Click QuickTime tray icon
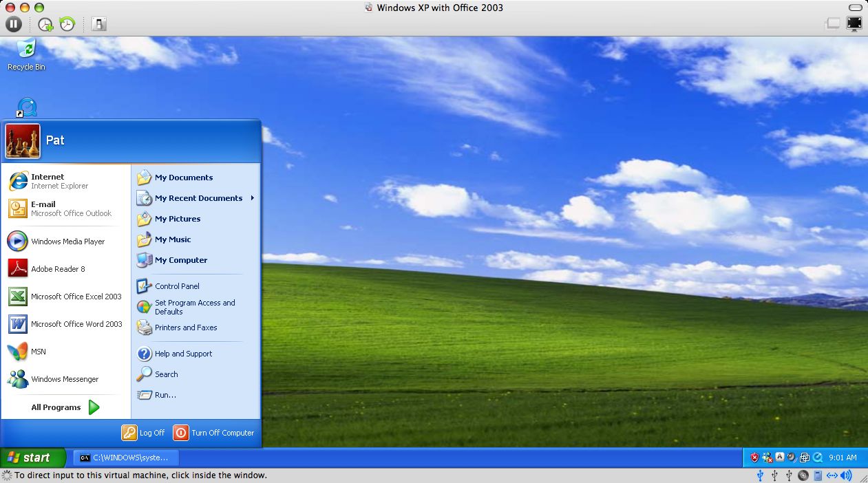 (817, 457)
